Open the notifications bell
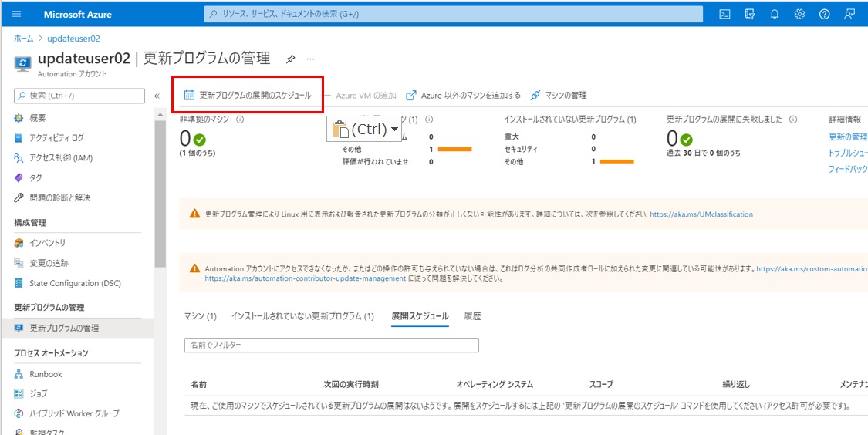Viewport: 868px width, 435px height. [775, 15]
